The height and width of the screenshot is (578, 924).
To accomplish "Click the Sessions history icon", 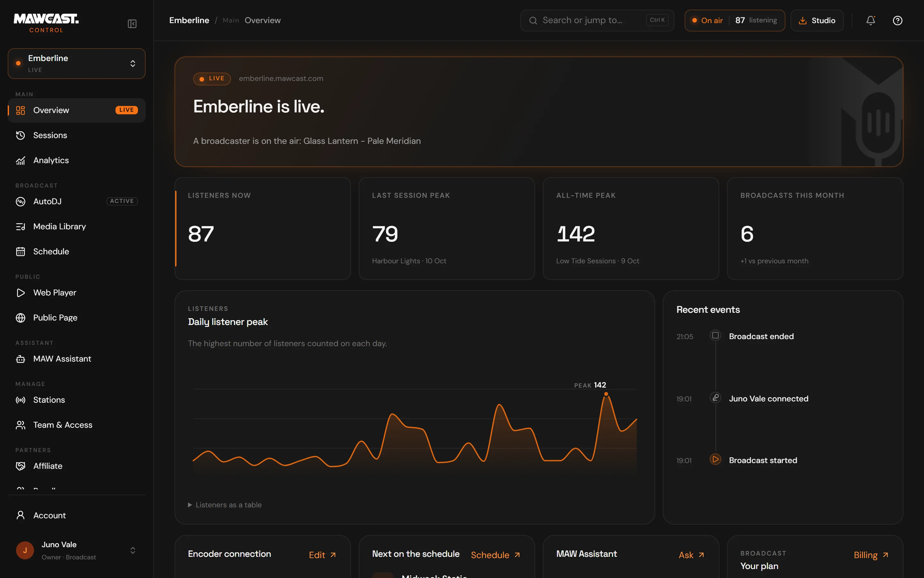I will pos(21,135).
